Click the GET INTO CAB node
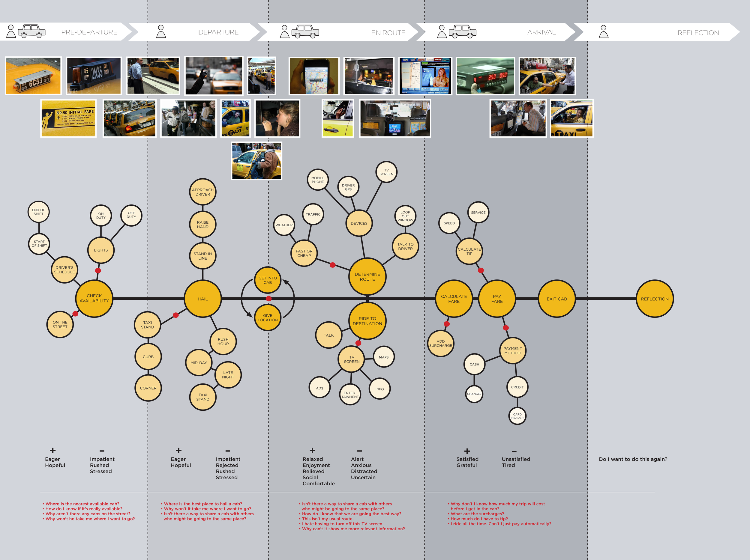Image resolution: width=750 pixels, height=560 pixels. coord(268,280)
